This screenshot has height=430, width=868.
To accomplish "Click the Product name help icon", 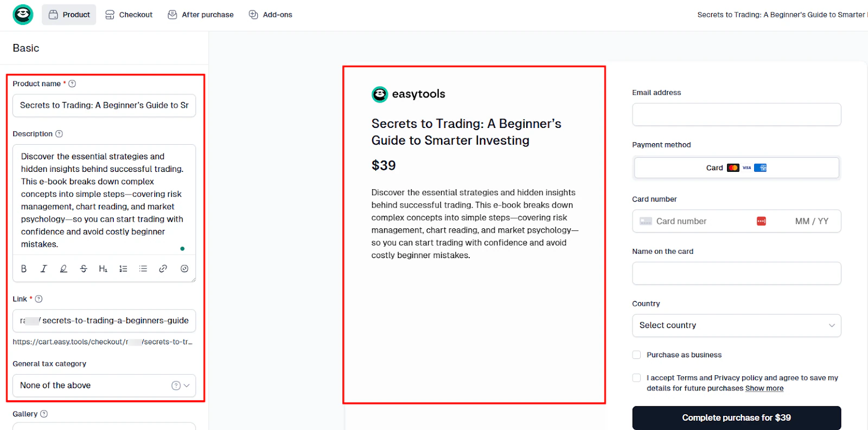I will point(72,84).
